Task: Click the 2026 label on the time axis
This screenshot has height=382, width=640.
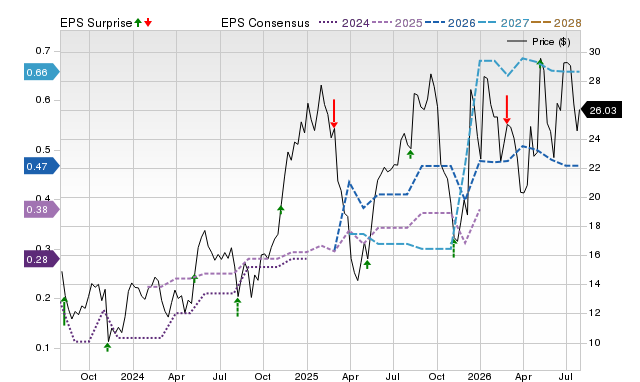Action: (480, 376)
